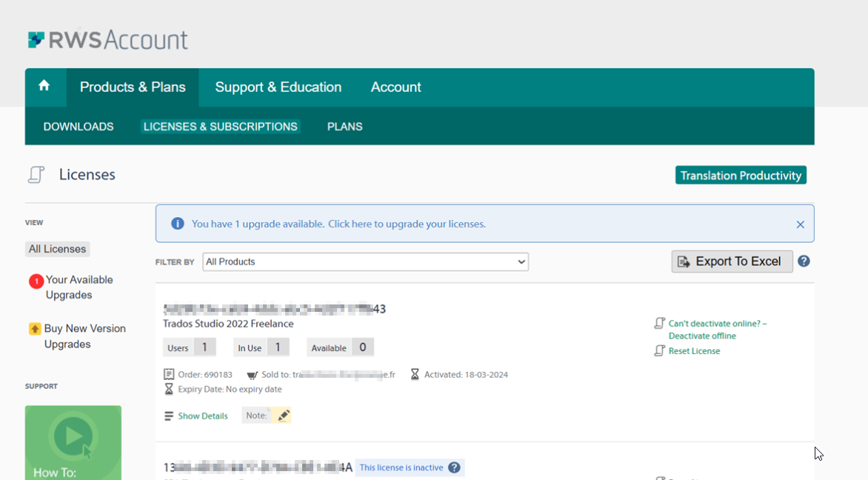Click Trados Studio 2022 Freelance text
This screenshot has height=480, width=868.
pos(228,324)
